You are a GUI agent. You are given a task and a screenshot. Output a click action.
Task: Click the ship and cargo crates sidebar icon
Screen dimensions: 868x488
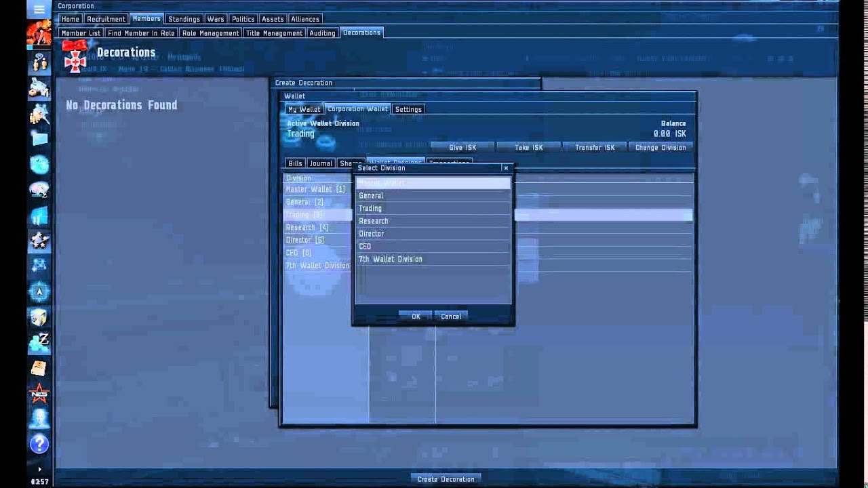pyautogui.click(x=39, y=88)
